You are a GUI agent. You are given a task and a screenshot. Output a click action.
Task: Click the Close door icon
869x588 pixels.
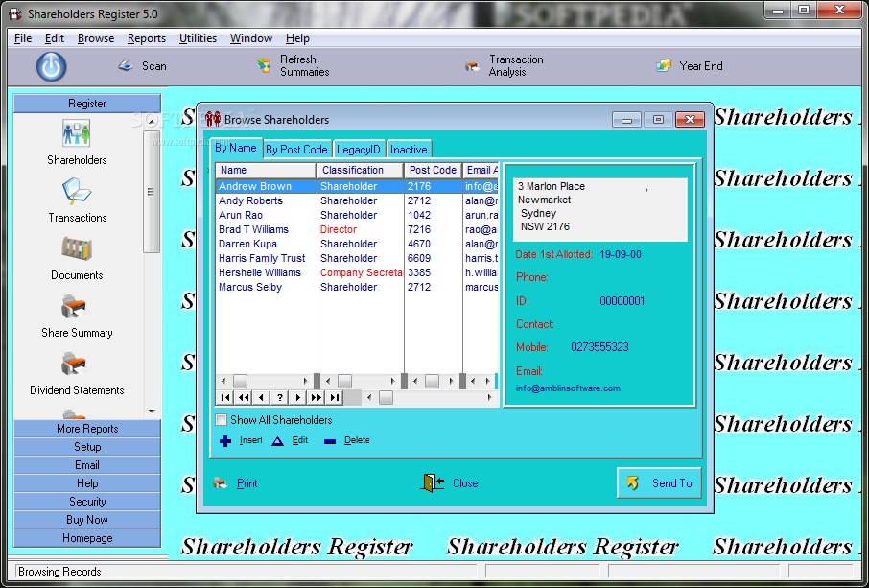[433, 483]
